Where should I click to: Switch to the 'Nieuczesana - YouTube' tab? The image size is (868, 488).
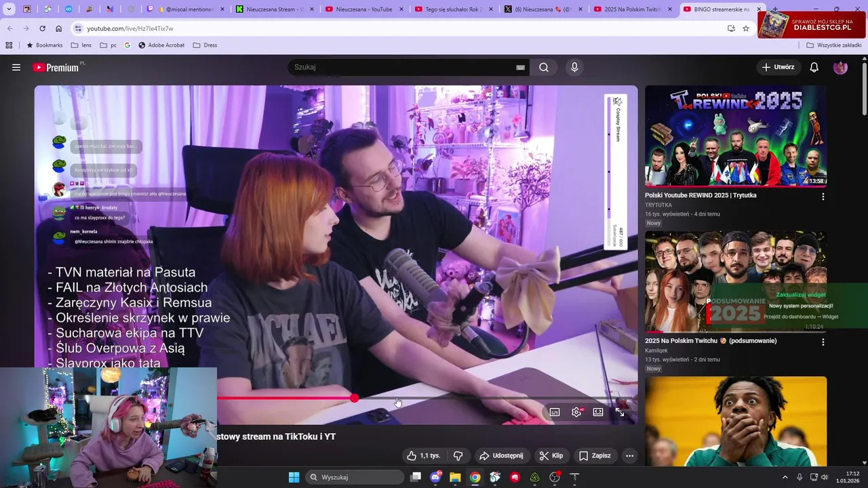point(362,9)
